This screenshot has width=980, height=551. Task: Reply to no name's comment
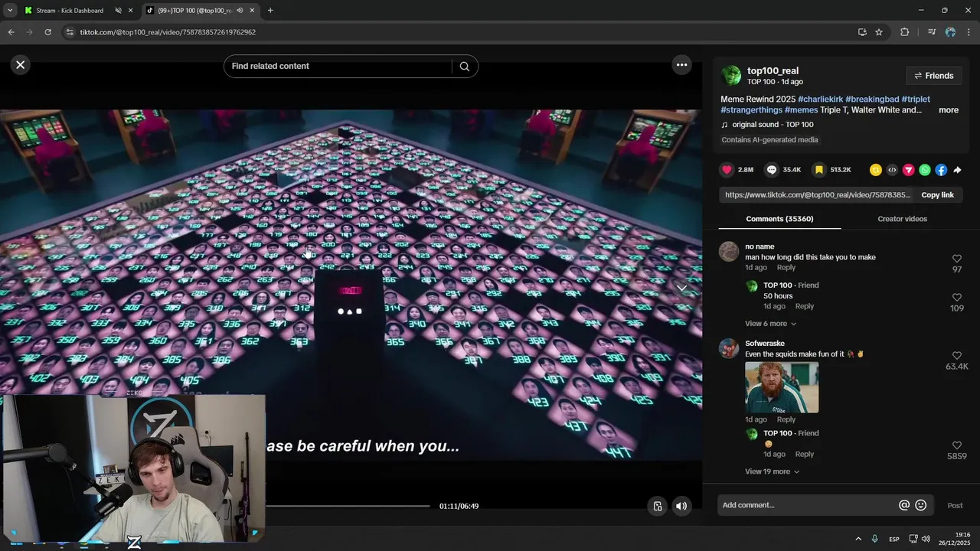(x=786, y=268)
